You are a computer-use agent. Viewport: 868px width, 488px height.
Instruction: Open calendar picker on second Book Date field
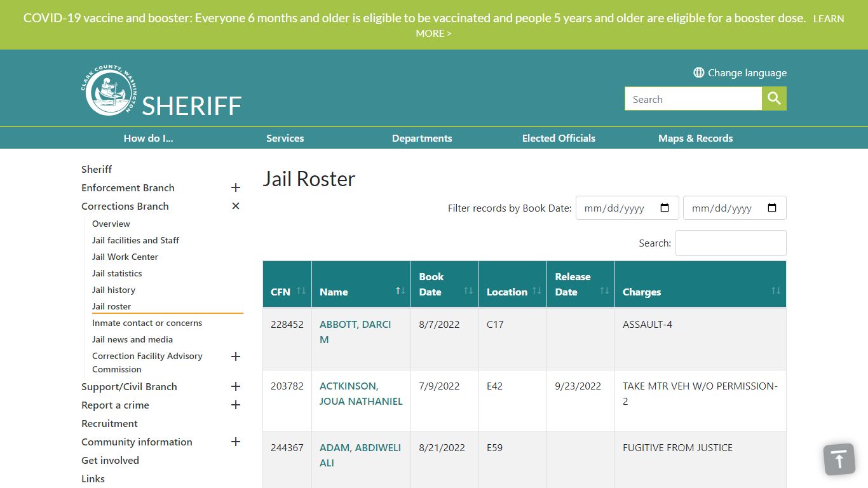click(x=772, y=208)
